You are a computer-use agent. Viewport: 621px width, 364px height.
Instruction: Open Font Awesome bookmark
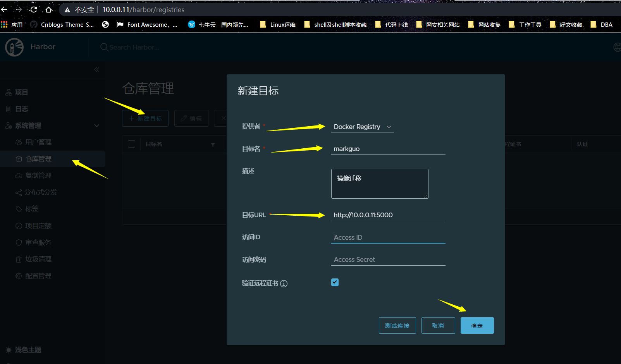[x=147, y=25]
